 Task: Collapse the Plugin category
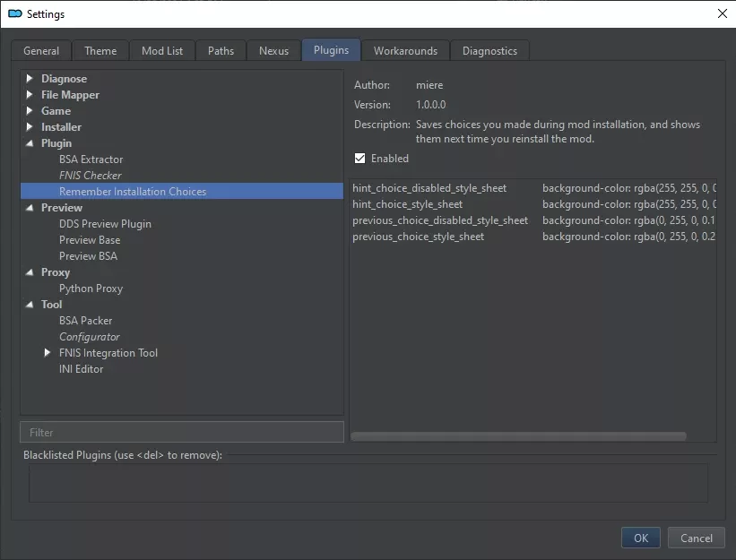pos(29,143)
